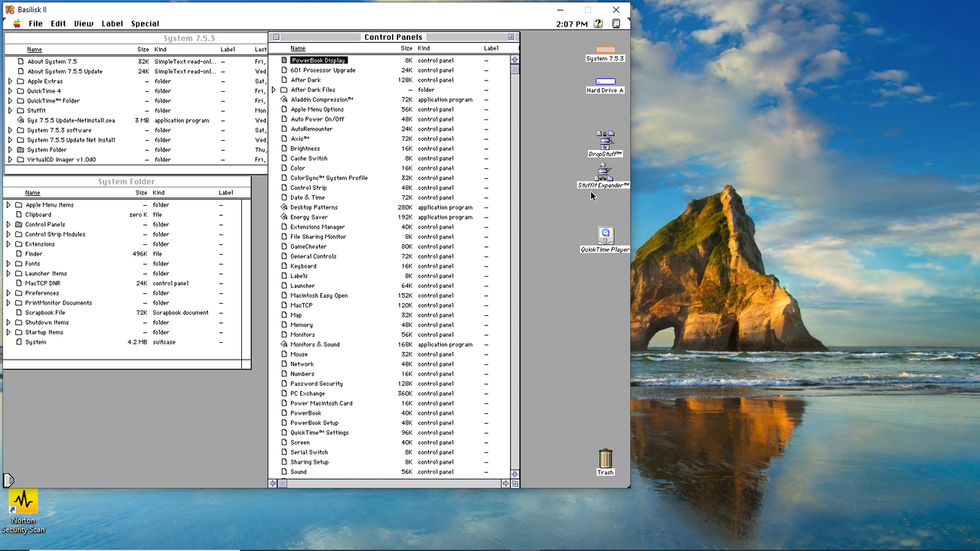Click Control Panels horizontal scroll right arrow
The width and height of the screenshot is (980, 551).
505,484
